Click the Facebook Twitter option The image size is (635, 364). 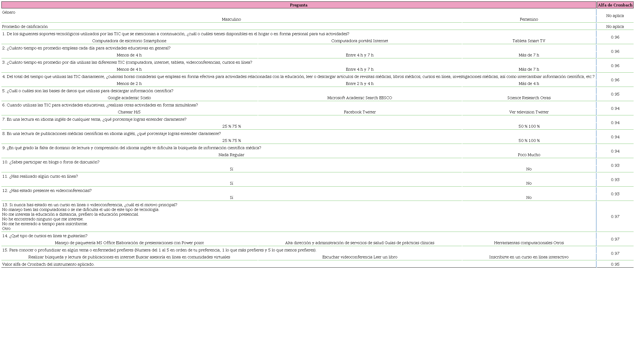pos(359,112)
